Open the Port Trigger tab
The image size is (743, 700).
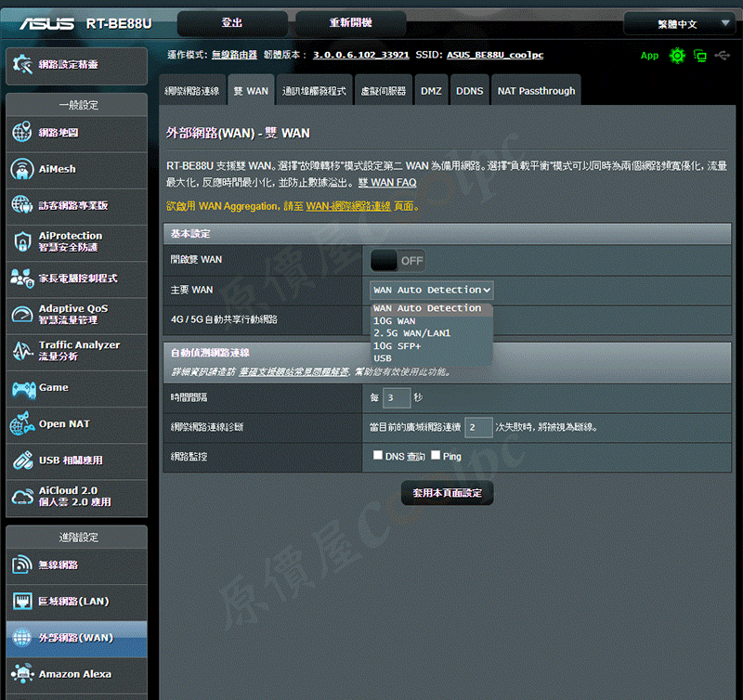(x=314, y=90)
